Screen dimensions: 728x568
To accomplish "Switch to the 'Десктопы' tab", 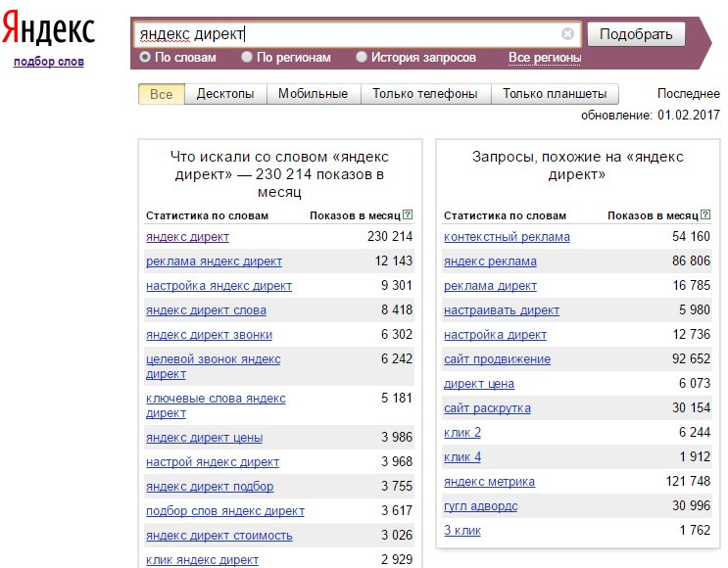I will 225,94.
